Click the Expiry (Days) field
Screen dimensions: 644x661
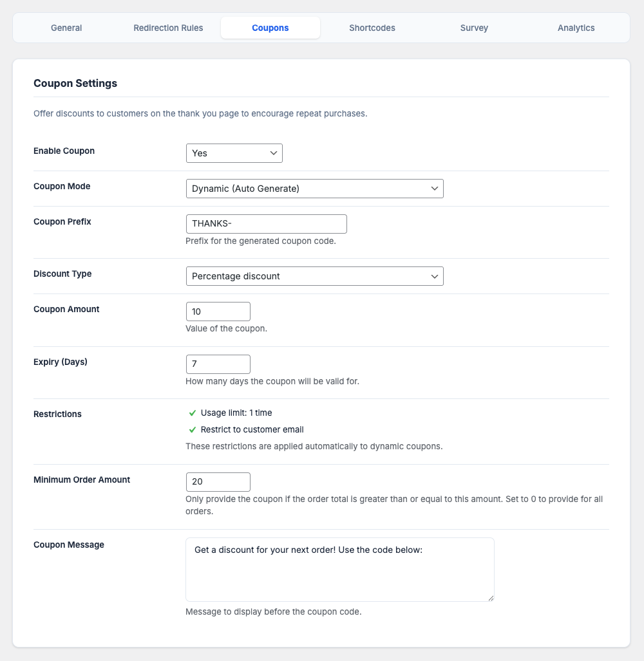point(218,364)
